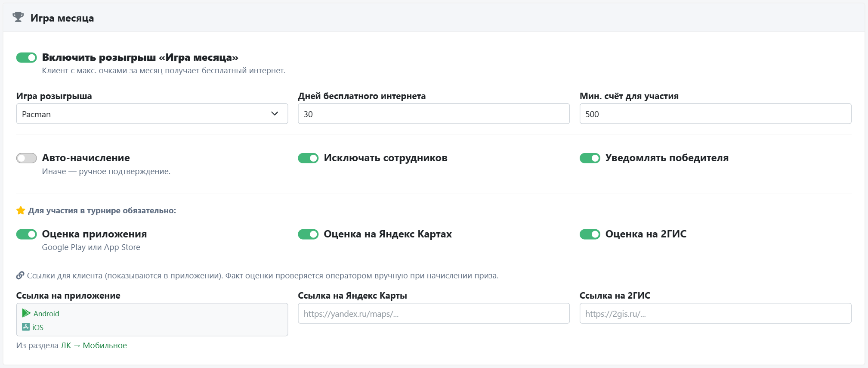The height and width of the screenshot is (368, 868).
Task: Toggle Оценка на Яндекс Картах switch
Action: click(x=308, y=234)
